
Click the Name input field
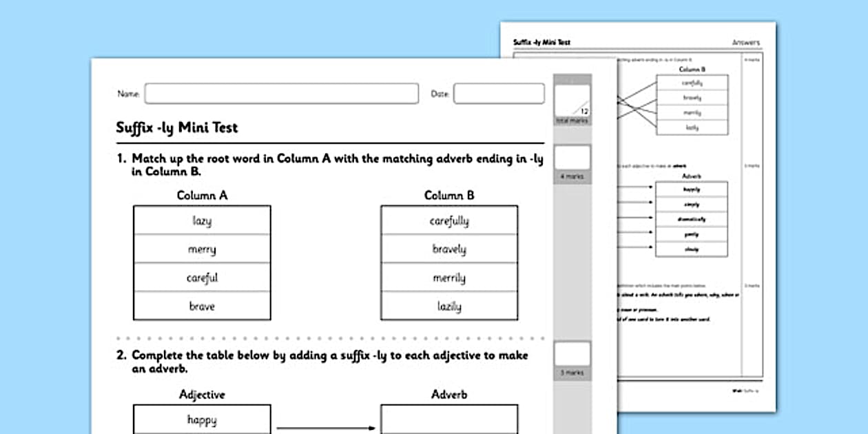[282, 93]
